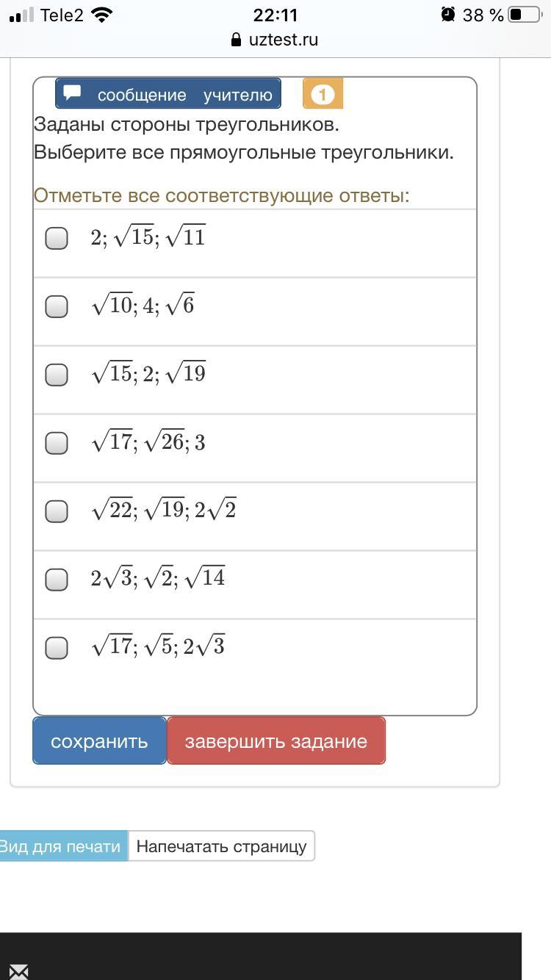Tap the alarm clock status icon

coord(447,15)
